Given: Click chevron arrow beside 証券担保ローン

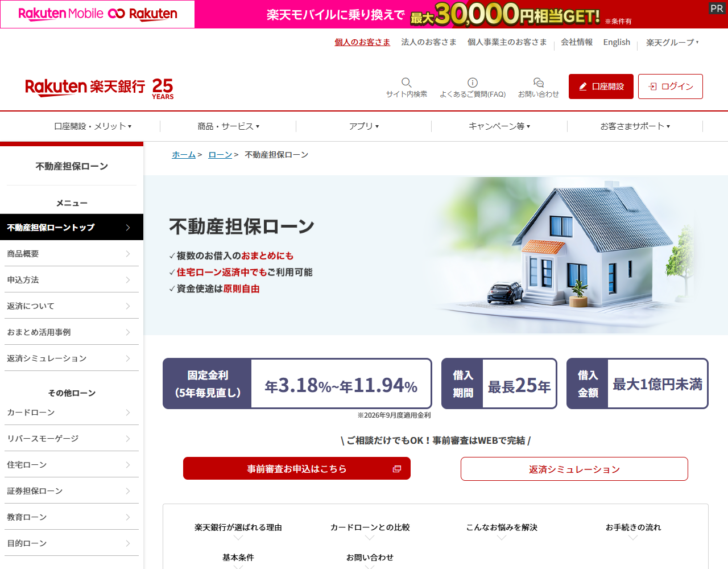Looking at the screenshot, I should pos(128,491).
